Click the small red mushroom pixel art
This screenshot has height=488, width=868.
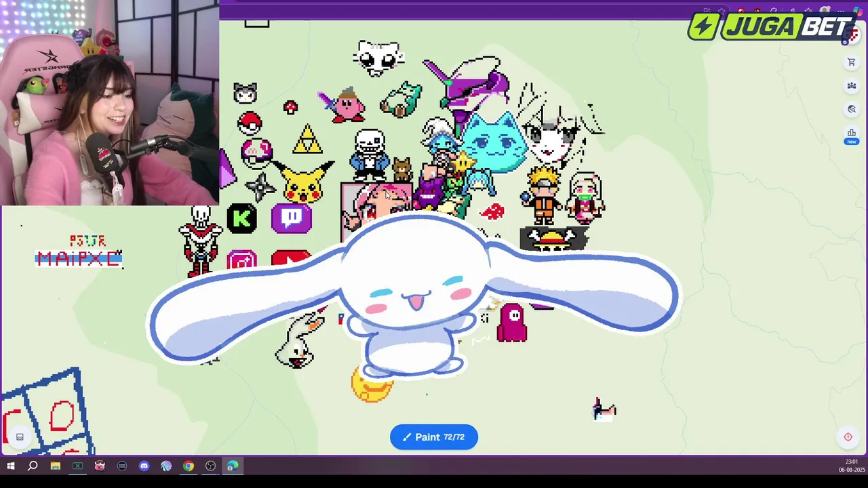[x=290, y=107]
